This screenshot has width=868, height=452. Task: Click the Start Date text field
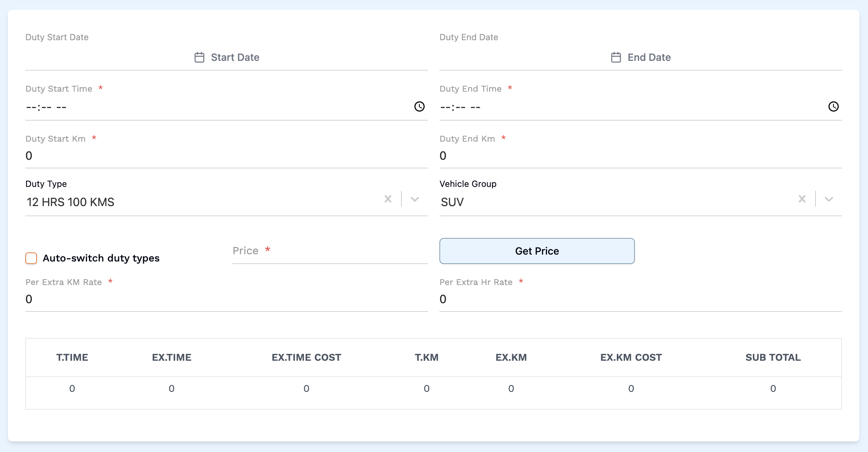coord(235,57)
